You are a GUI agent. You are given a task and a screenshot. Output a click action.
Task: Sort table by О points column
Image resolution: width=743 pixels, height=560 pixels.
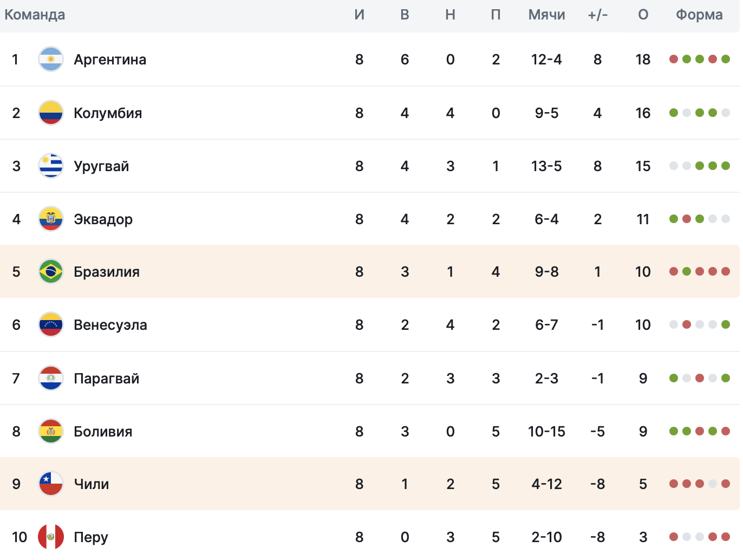643,15
